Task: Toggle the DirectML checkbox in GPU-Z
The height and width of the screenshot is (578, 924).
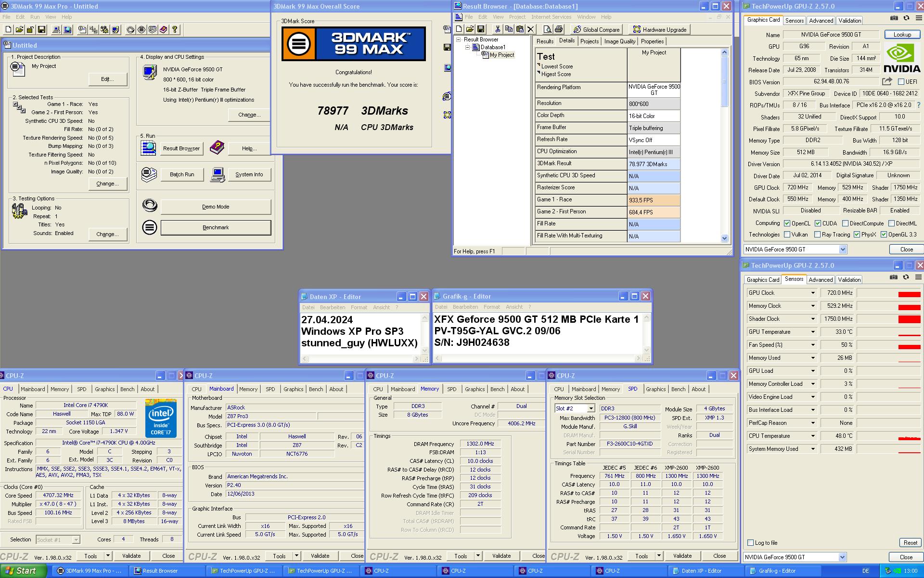Action: [x=891, y=223]
